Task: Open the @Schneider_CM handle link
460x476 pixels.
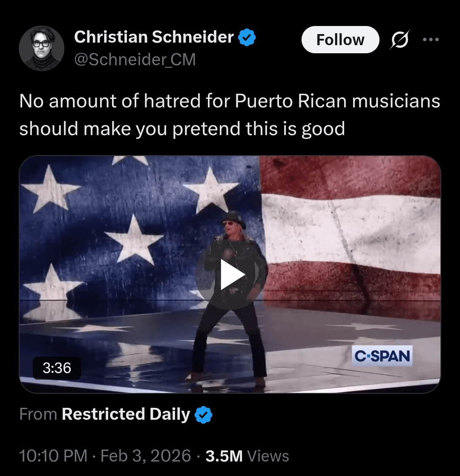Action: tap(135, 60)
